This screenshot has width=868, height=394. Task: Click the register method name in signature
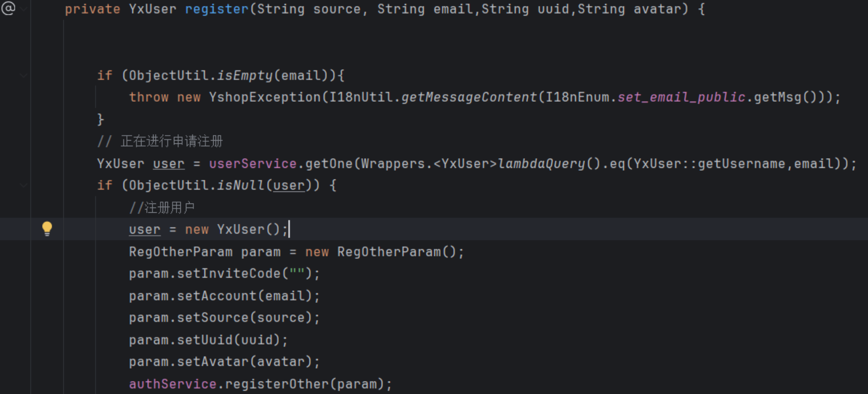pyautogui.click(x=217, y=9)
